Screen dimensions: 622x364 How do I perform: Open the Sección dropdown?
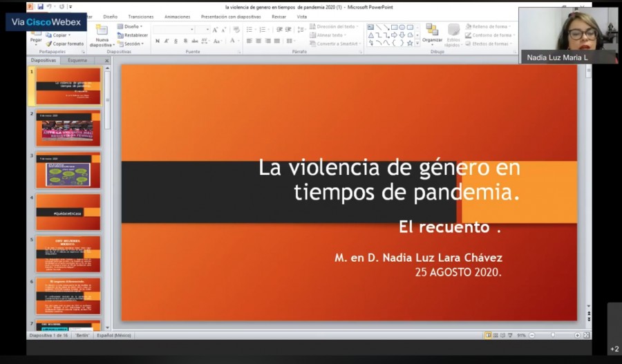point(131,44)
